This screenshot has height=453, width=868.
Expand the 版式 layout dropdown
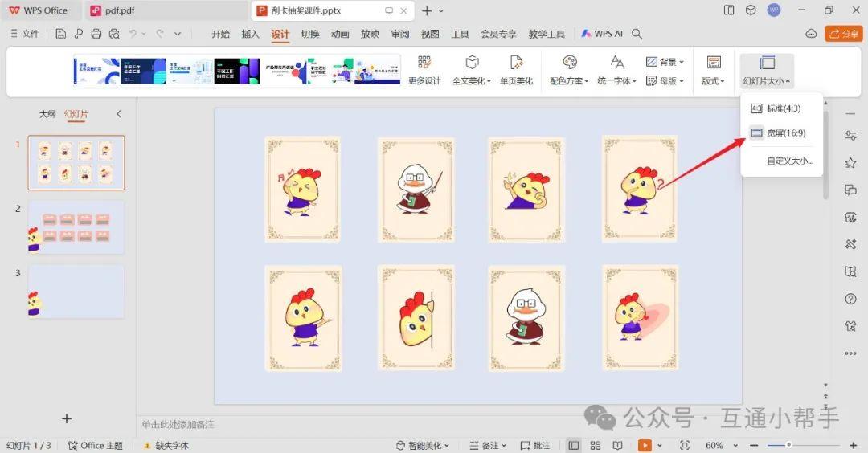point(713,71)
